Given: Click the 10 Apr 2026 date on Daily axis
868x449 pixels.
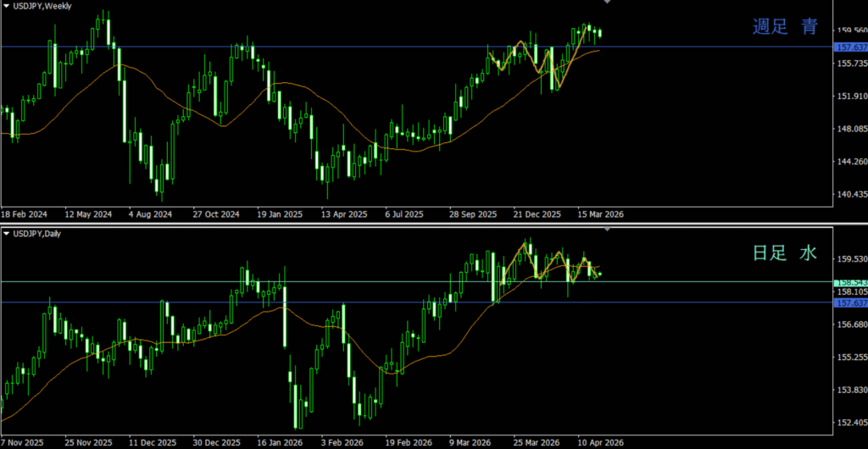Looking at the screenshot, I should point(600,442).
